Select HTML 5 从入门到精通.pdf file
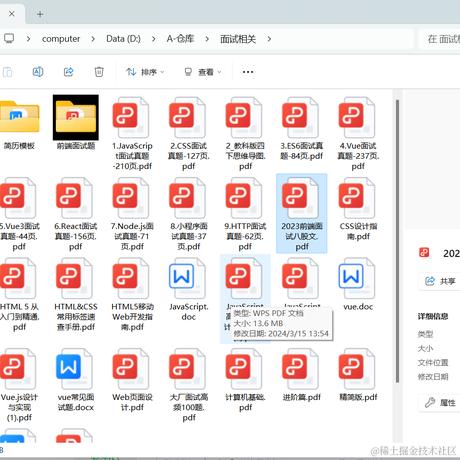The image size is (460, 460). pyautogui.click(x=19, y=295)
